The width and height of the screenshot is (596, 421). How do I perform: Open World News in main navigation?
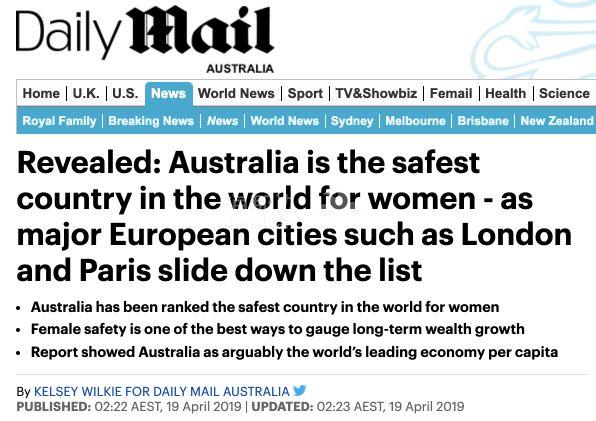tap(236, 93)
